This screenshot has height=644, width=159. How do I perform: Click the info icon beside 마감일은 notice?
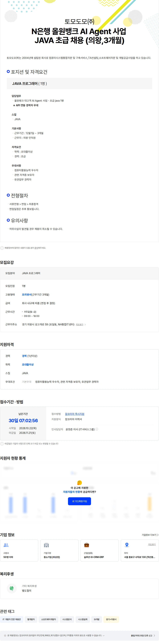pos(2,444)
